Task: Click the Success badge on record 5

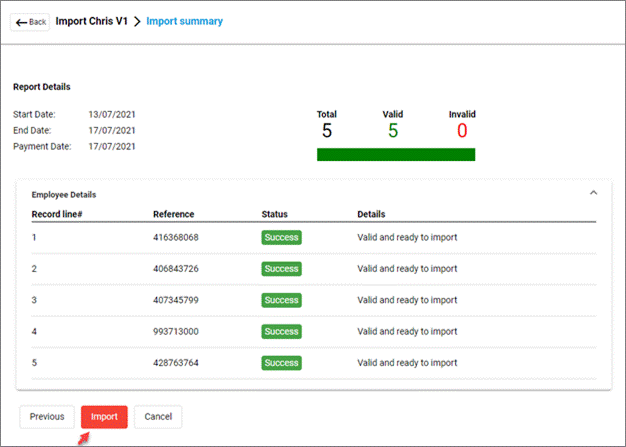Action: pos(281,363)
